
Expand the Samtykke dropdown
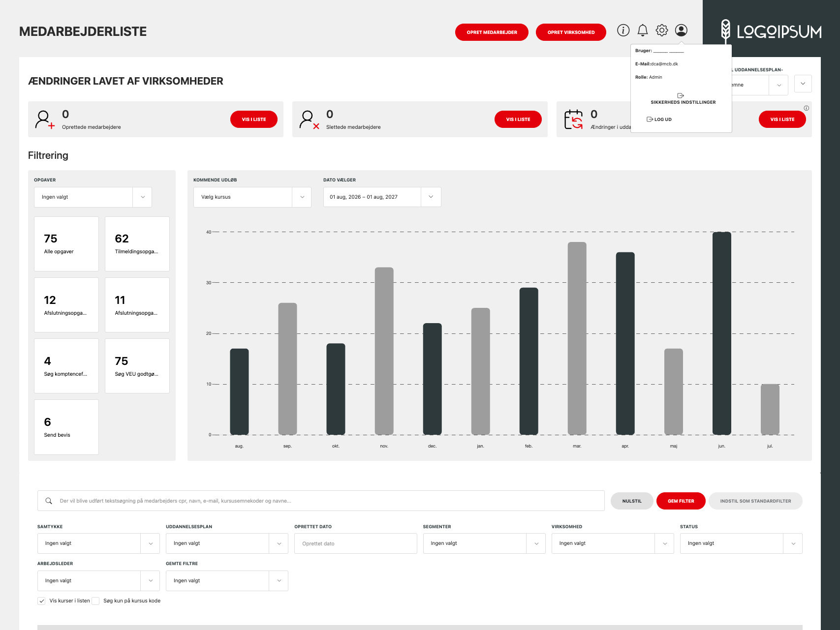(x=98, y=543)
